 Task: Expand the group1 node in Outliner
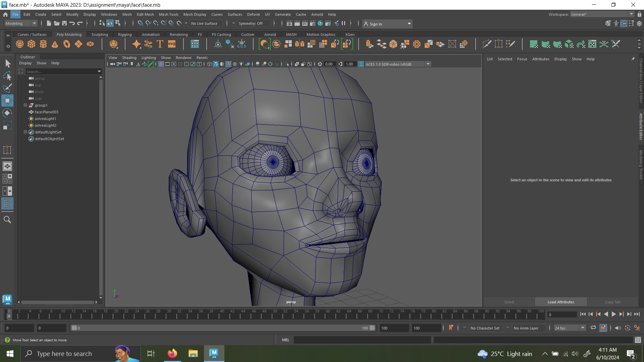(25, 105)
